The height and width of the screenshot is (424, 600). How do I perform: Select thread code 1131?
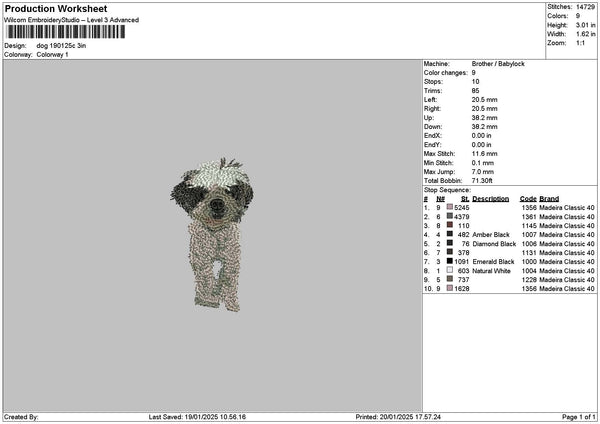coord(529,253)
